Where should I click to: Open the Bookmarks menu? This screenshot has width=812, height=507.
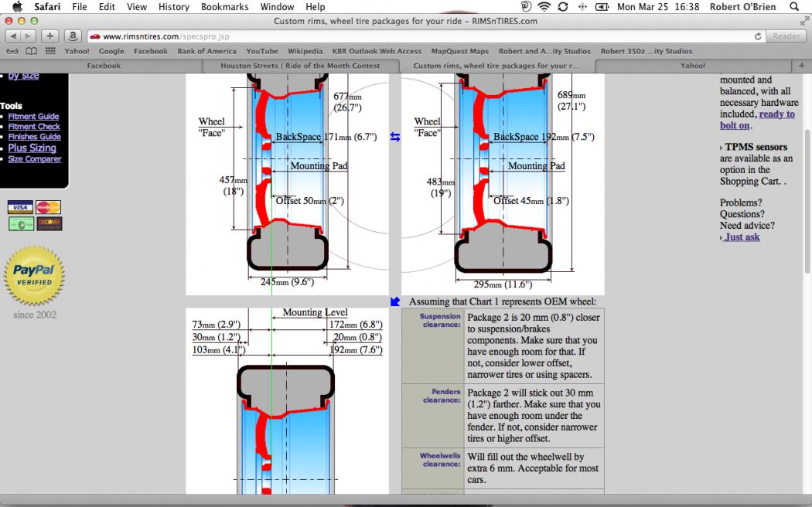tap(225, 6)
